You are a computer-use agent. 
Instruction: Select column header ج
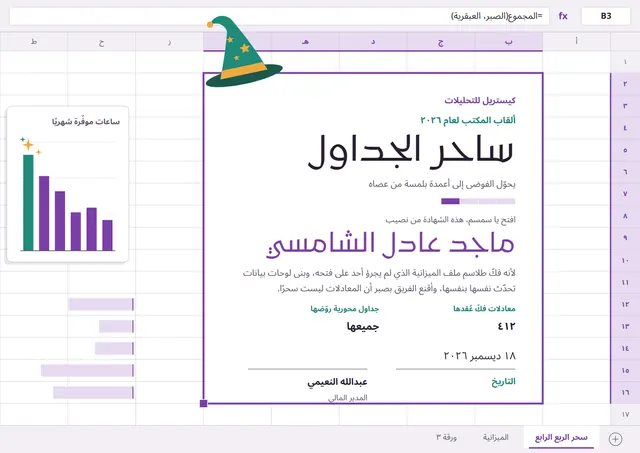pyautogui.click(x=441, y=41)
